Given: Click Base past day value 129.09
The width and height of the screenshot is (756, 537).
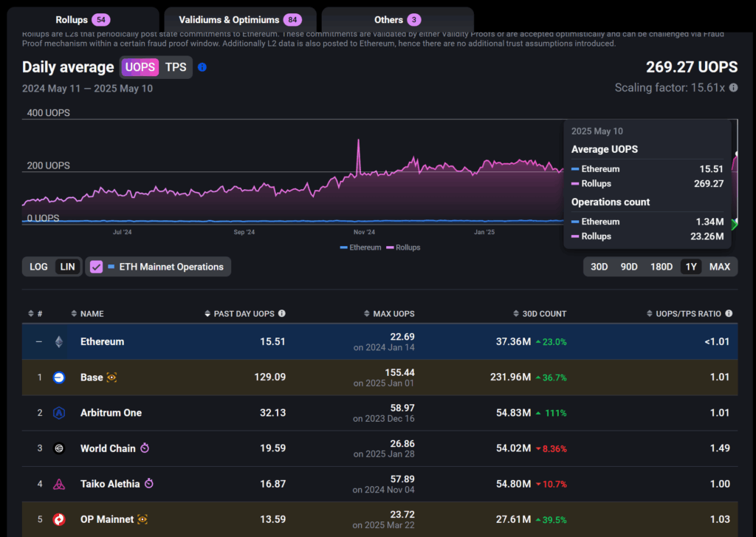Looking at the screenshot, I should pos(270,377).
